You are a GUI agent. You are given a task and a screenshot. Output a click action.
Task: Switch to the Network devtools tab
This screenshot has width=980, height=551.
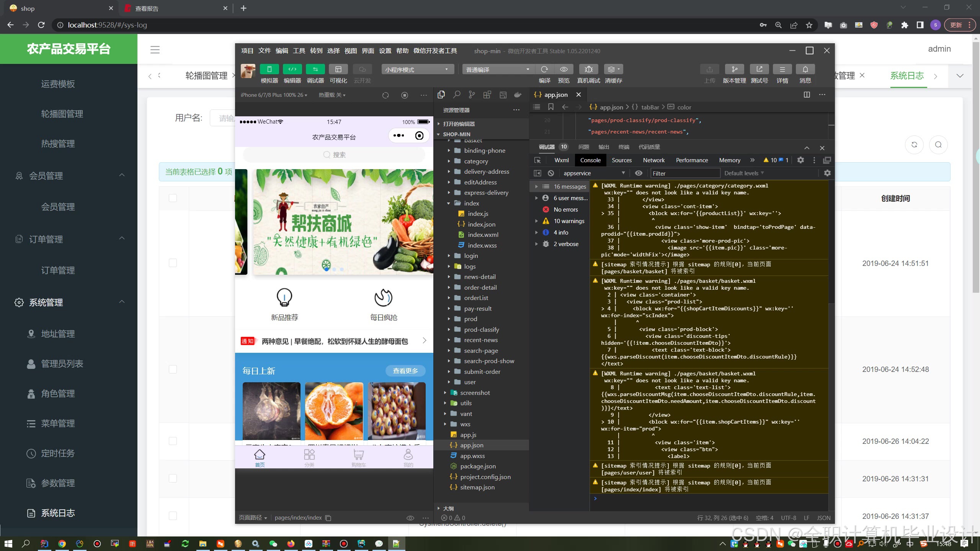(x=653, y=160)
